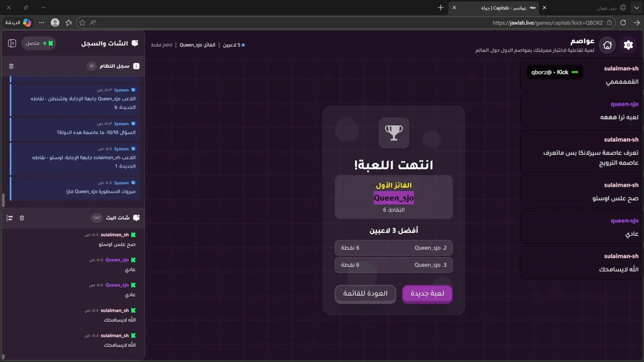Click third place row Queen_sjo
The image size is (644, 362).
click(393, 265)
